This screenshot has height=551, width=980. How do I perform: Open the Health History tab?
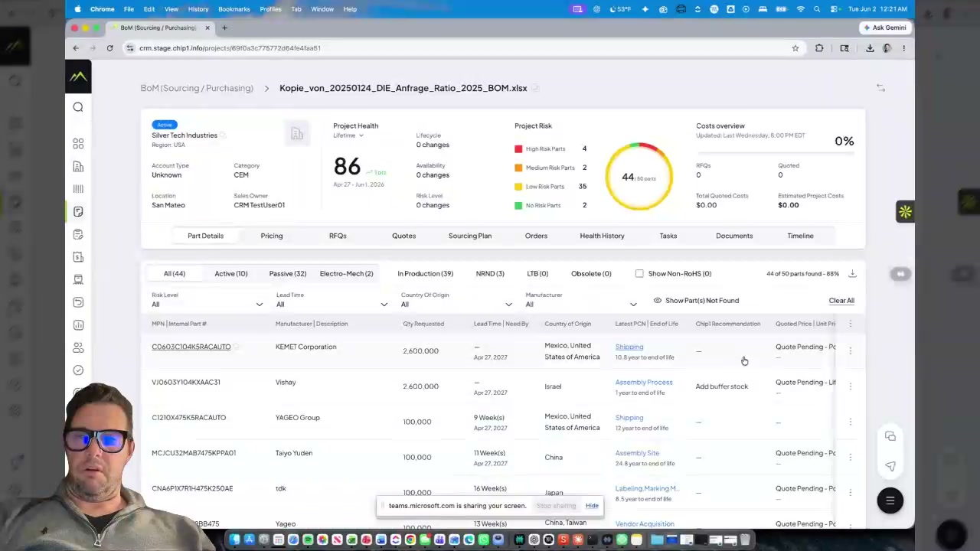click(x=602, y=236)
